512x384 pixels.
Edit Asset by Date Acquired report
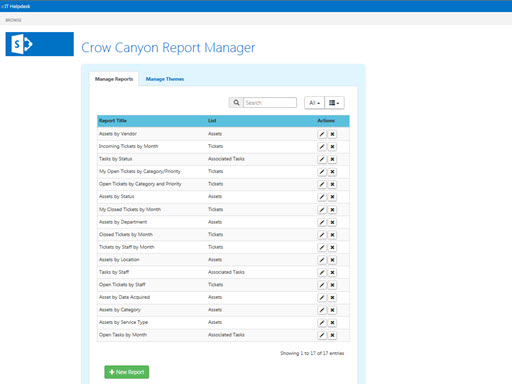(x=322, y=298)
